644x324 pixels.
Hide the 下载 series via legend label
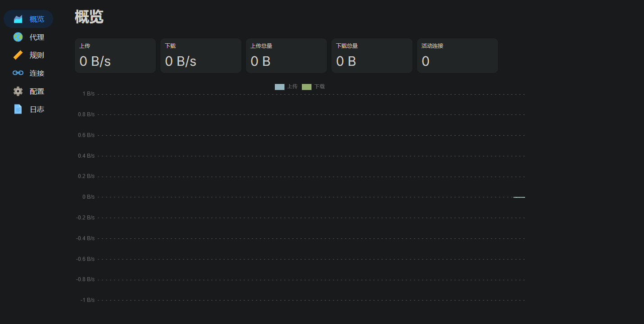(319, 87)
